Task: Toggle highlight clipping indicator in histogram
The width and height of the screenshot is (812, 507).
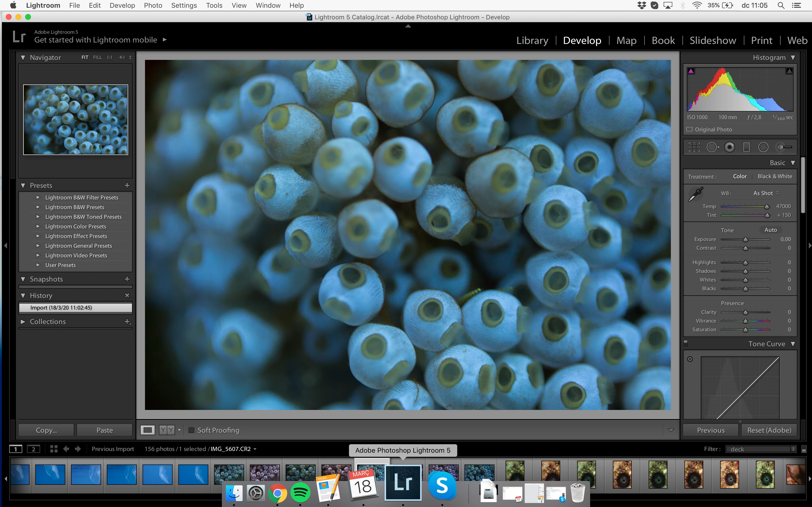Action: pos(789,71)
